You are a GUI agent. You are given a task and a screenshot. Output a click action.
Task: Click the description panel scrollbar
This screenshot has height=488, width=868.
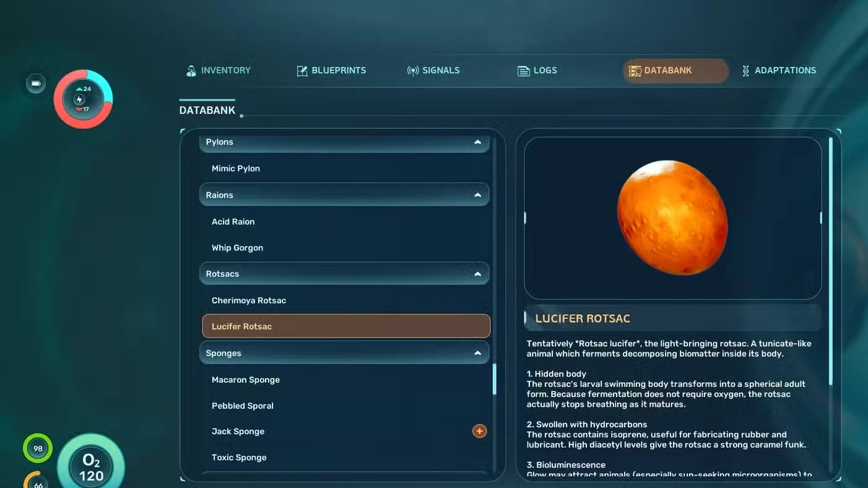(831, 260)
